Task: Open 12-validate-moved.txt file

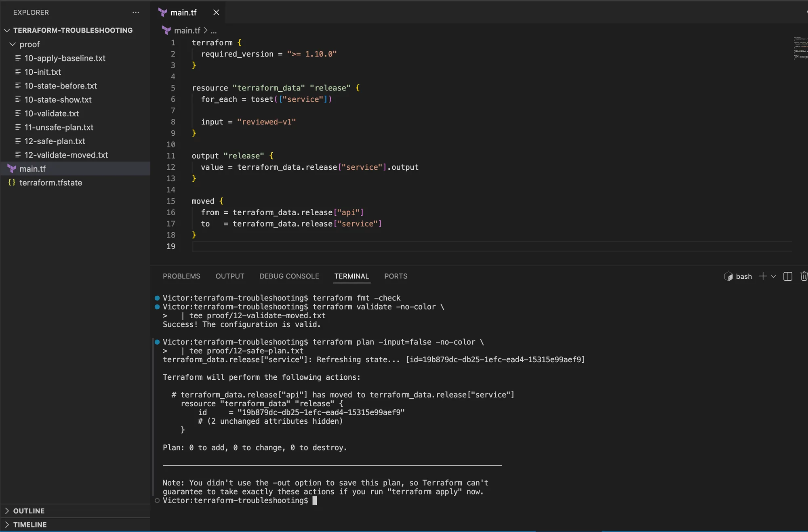Action: [x=66, y=155]
